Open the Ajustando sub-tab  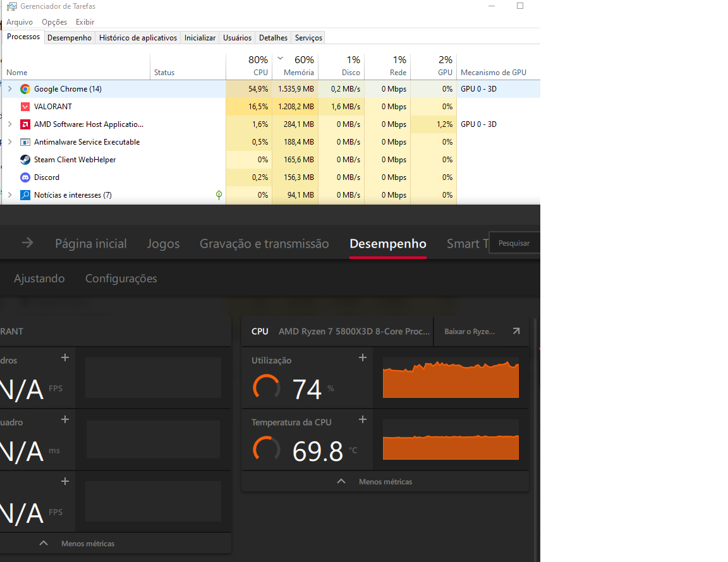coord(39,278)
